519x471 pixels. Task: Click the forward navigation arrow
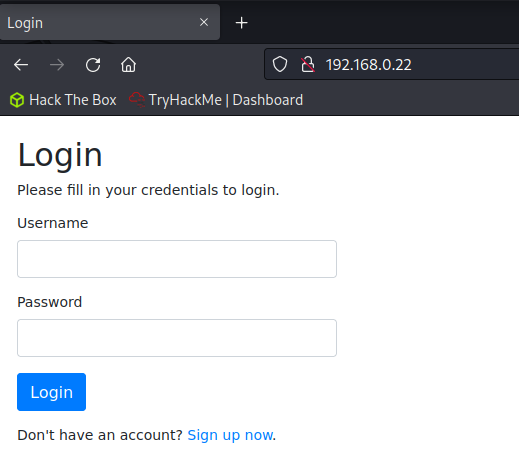57,65
